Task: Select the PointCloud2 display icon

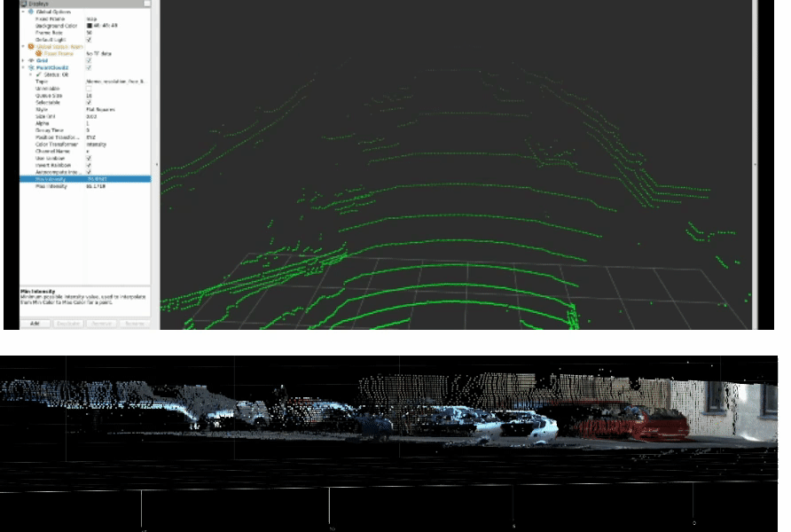Action: coord(31,67)
